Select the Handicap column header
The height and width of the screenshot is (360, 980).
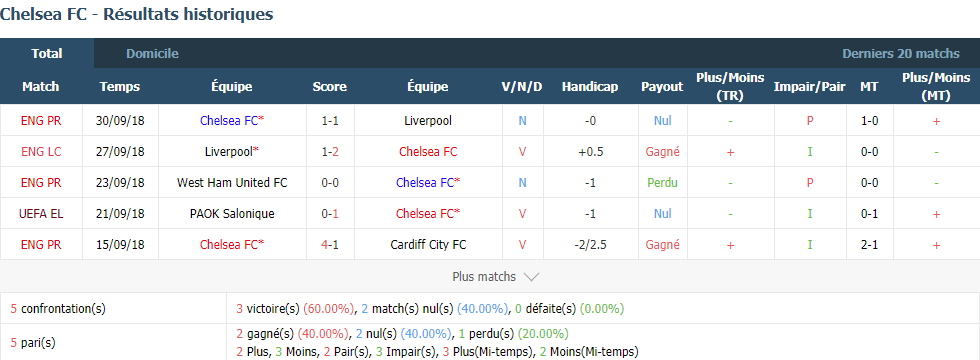[589, 87]
